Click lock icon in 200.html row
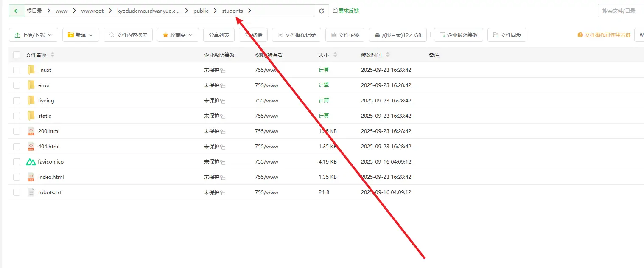Image resolution: width=644 pixels, height=268 pixels. pyautogui.click(x=223, y=132)
